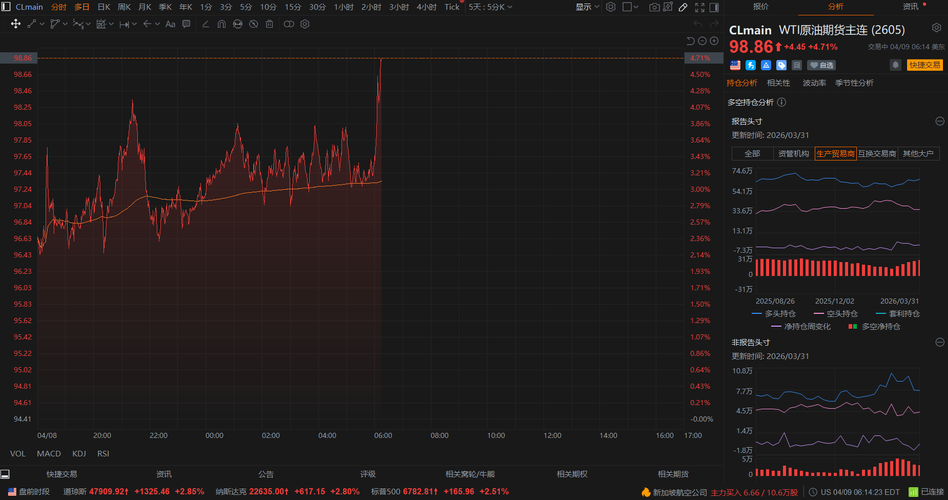The width and height of the screenshot is (948, 500).
Task: Add CLmain to 自选 watchlist
Action: point(822,65)
